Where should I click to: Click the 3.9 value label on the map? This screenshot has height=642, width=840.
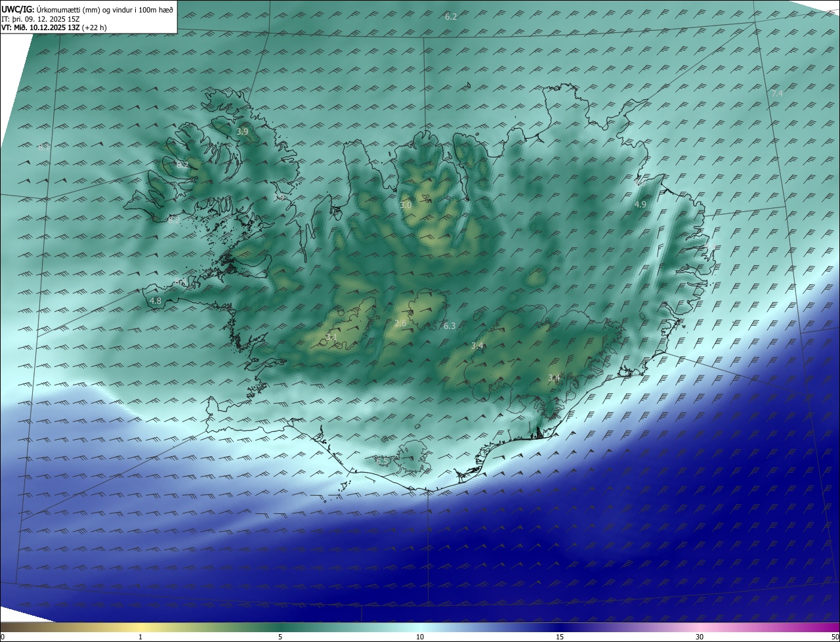point(242,131)
